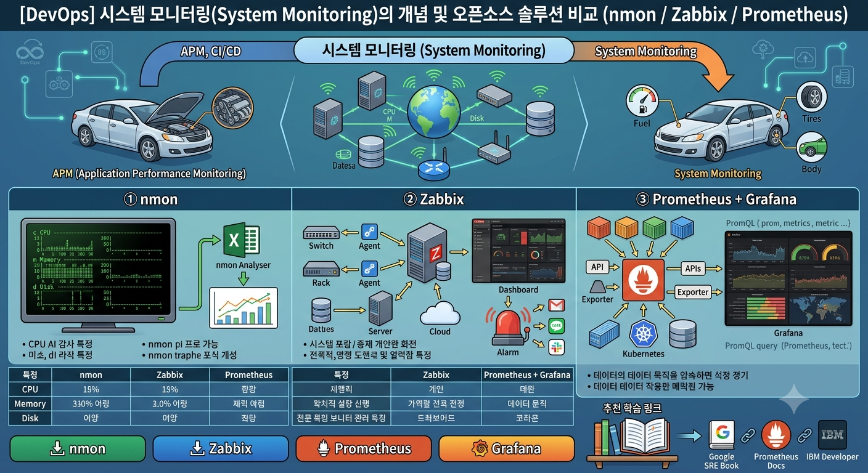Click the nmon bar chart thumbnail
Viewport: 868px width, 473px height.
click(x=243, y=307)
